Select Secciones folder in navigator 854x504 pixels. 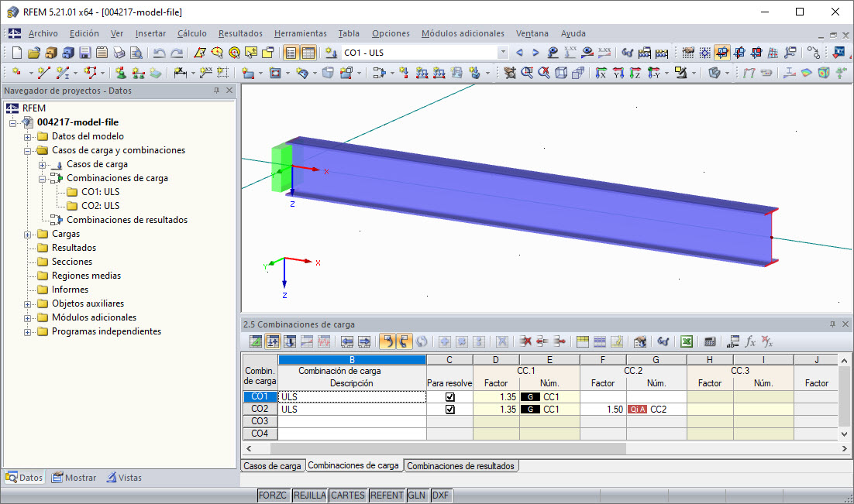72,262
